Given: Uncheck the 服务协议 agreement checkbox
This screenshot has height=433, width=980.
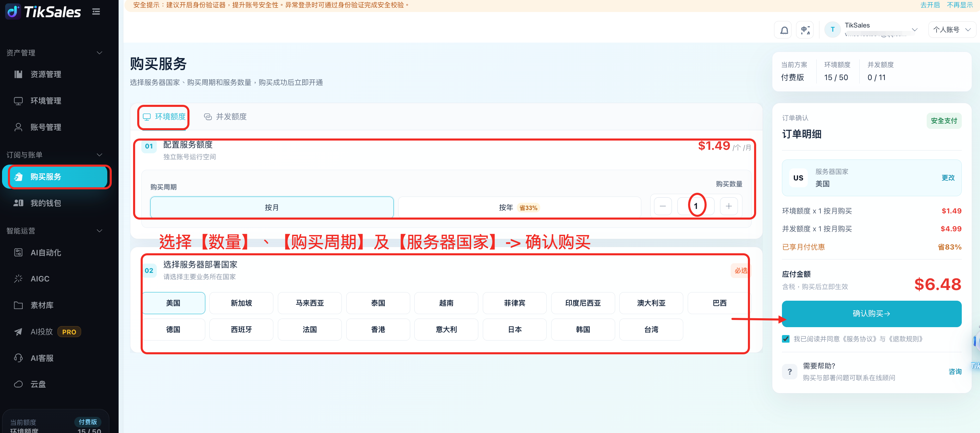Looking at the screenshot, I should pos(786,339).
